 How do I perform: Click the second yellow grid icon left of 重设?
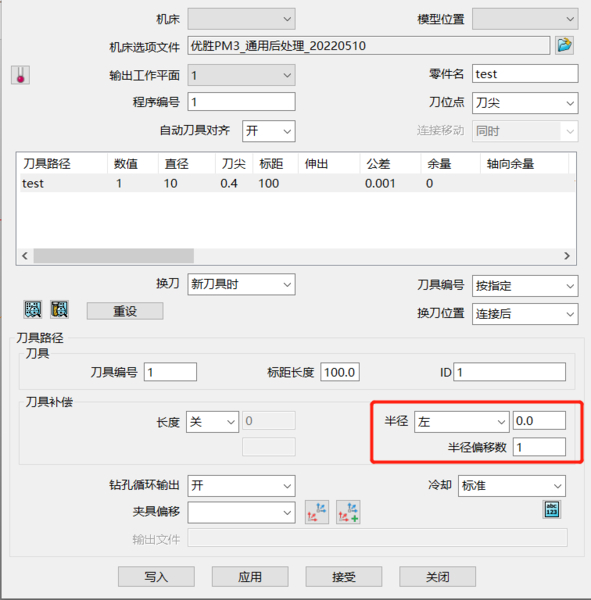coord(60,309)
